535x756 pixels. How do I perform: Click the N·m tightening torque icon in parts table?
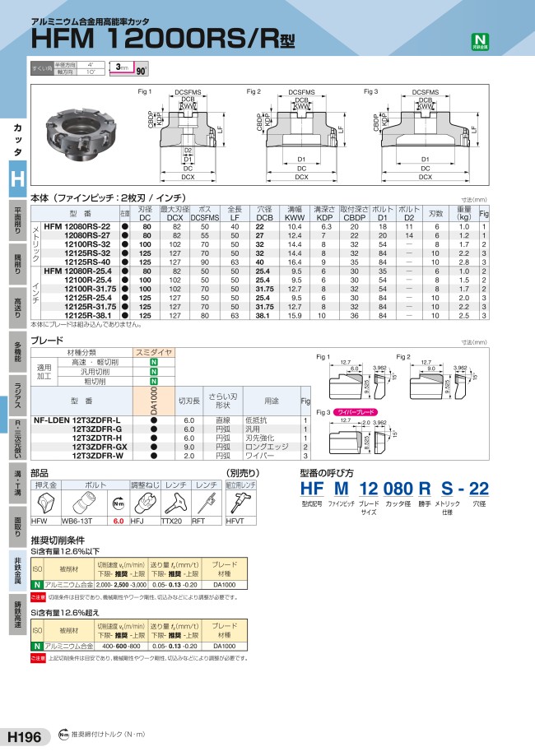118,503
